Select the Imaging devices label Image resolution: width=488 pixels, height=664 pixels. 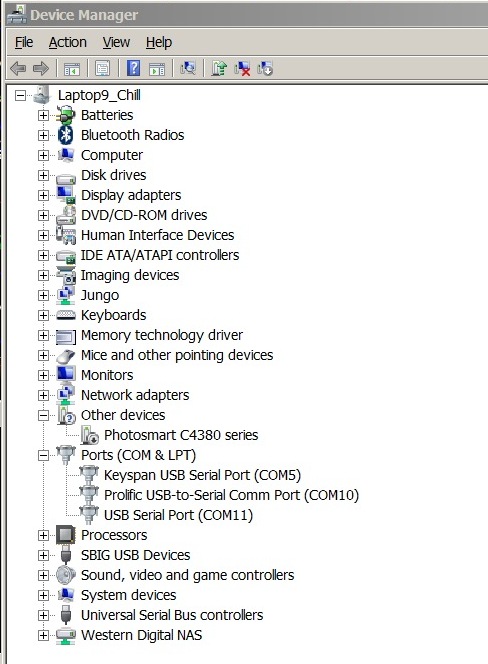tap(130, 275)
